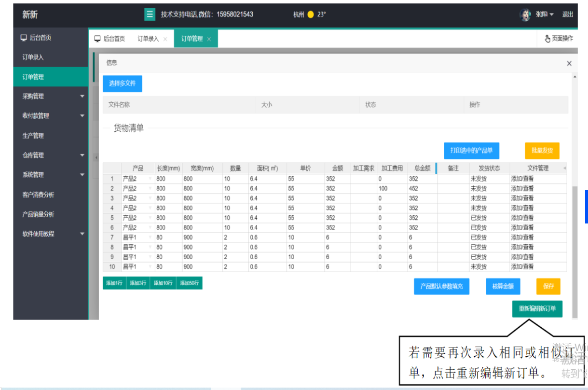The width and height of the screenshot is (588, 390).
Task: Add one row with 添加1行
Action: 114,283
